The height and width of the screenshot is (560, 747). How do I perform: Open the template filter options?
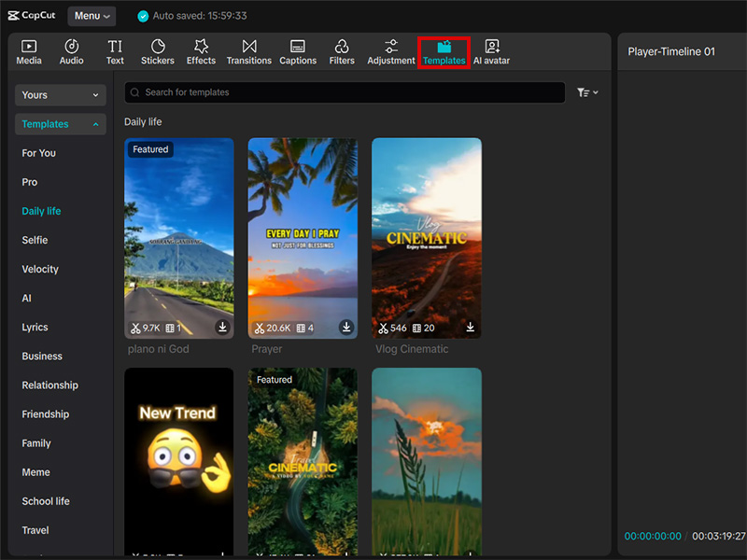click(x=587, y=92)
